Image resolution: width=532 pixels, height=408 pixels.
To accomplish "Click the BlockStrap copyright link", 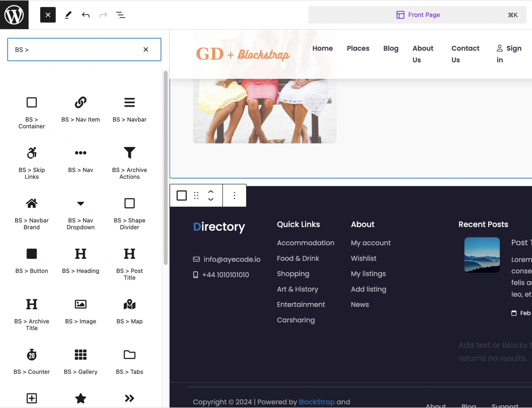I will coord(316,401).
